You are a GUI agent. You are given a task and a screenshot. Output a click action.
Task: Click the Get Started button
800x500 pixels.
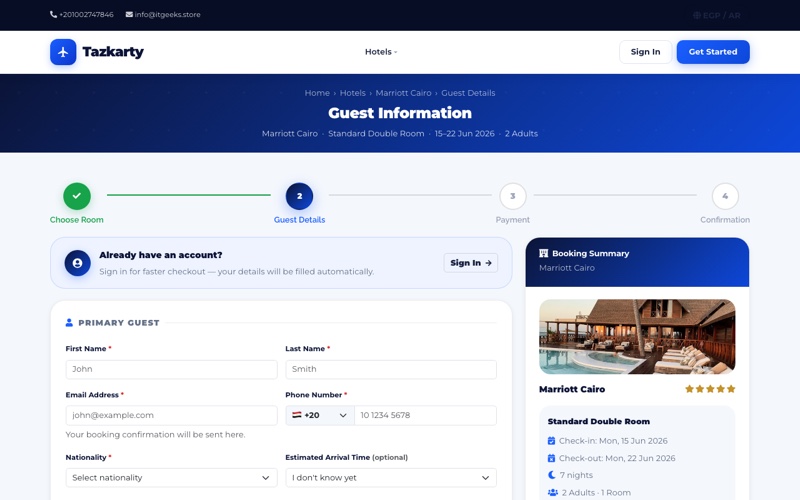pyautogui.click(x=713, y=52)
